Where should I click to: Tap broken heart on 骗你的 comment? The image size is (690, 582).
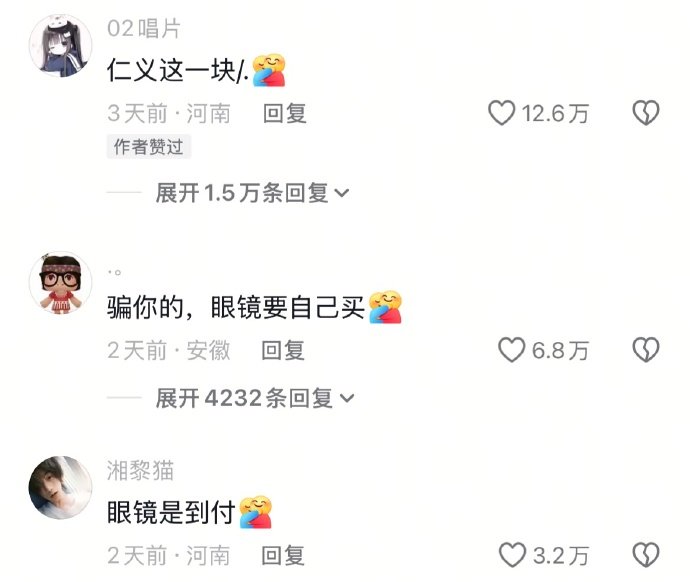646,350
